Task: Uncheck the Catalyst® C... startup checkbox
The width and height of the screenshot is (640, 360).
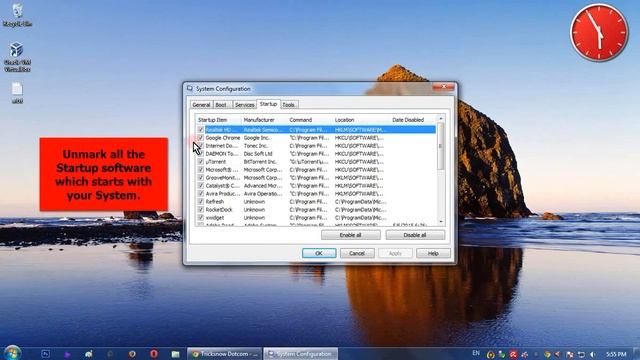Action: [x=200, y=186]
